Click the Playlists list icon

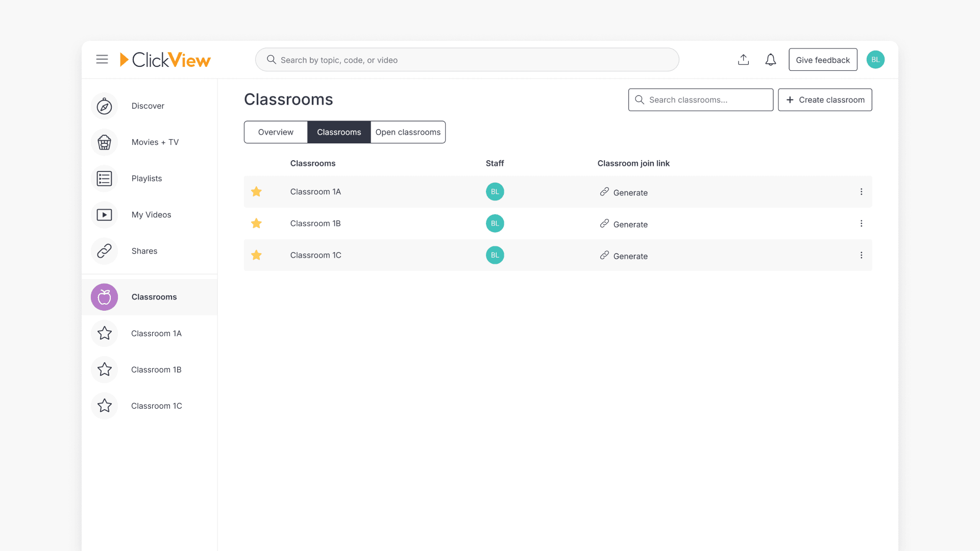click(x=104, y=179)
